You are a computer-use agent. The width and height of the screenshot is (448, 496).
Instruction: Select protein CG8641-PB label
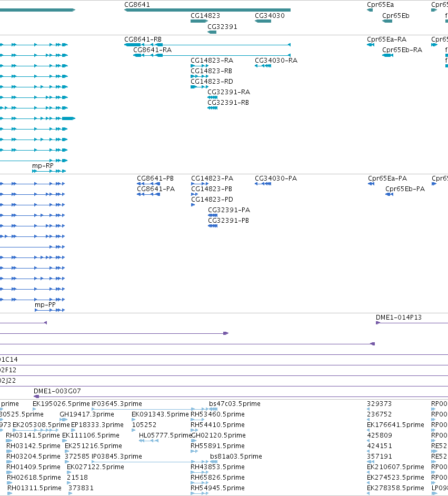click(x=155, y=178)
